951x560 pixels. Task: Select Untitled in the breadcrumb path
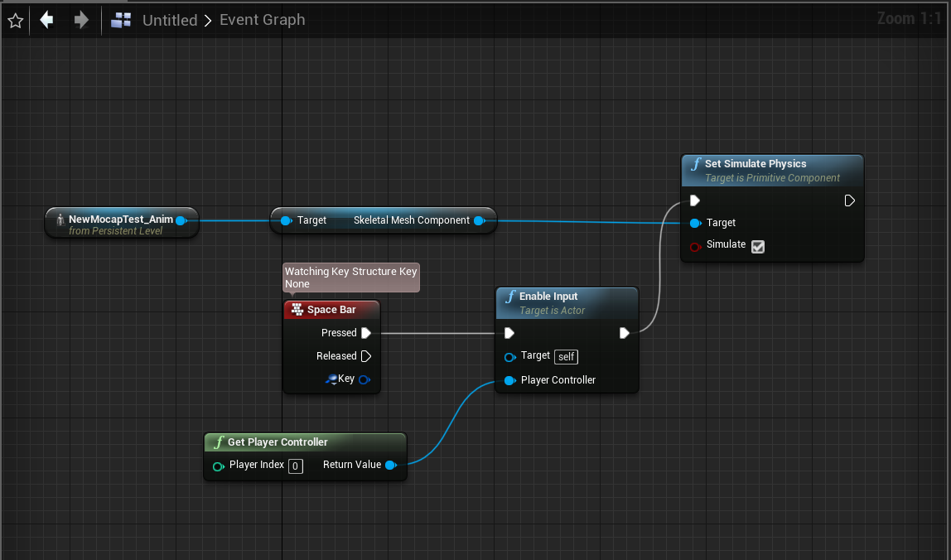170,21
